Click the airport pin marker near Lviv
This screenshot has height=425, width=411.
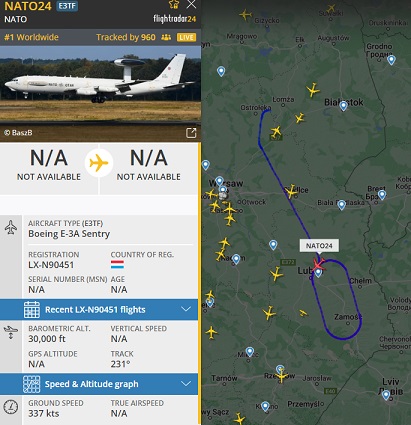click(386, 395)
